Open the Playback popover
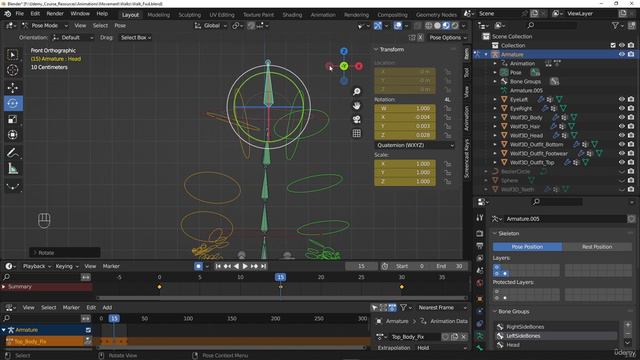 coord(36,266)
